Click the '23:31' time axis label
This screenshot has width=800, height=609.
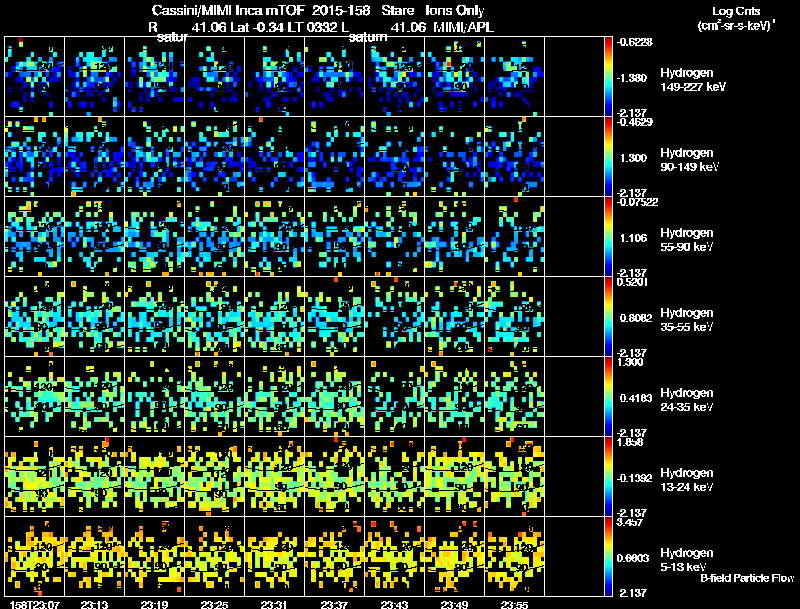click(x=274, y=605)
